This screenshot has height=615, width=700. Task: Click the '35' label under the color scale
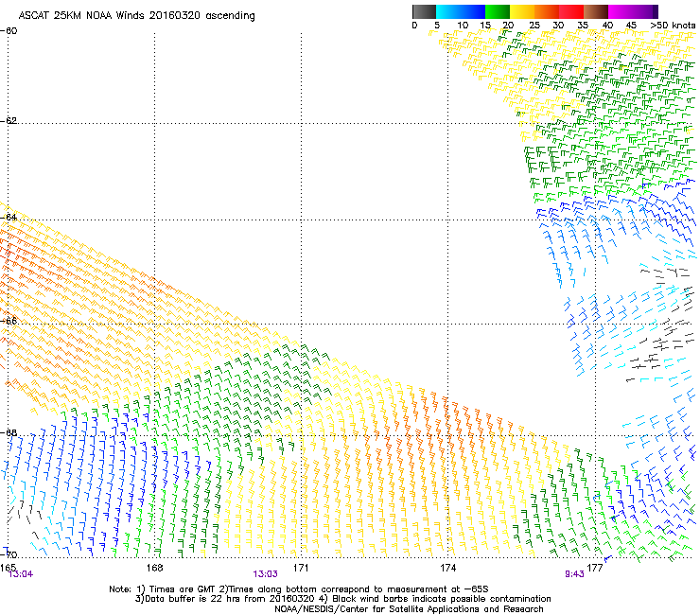pyautogui.click(x=583, y=26)
